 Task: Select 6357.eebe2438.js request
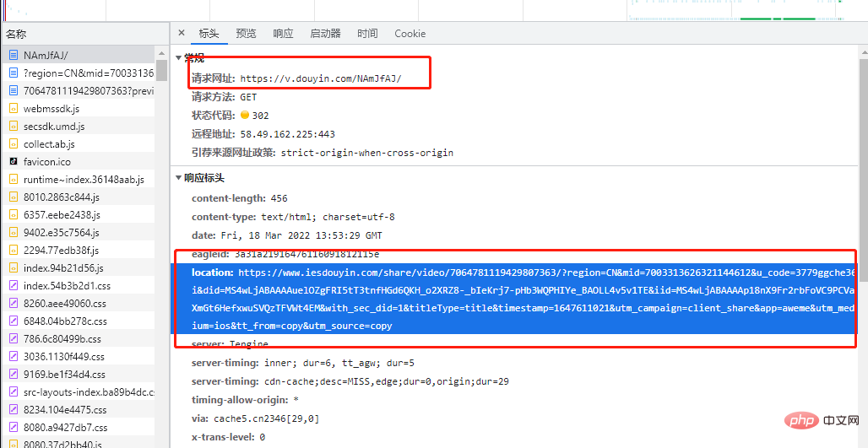coord(78,214)
